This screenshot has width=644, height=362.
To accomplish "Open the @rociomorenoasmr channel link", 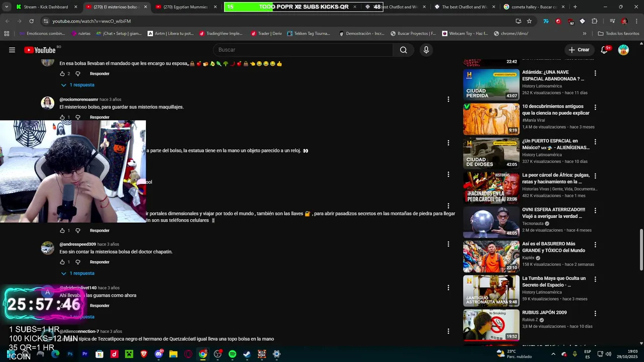I will tap(79, 100).
